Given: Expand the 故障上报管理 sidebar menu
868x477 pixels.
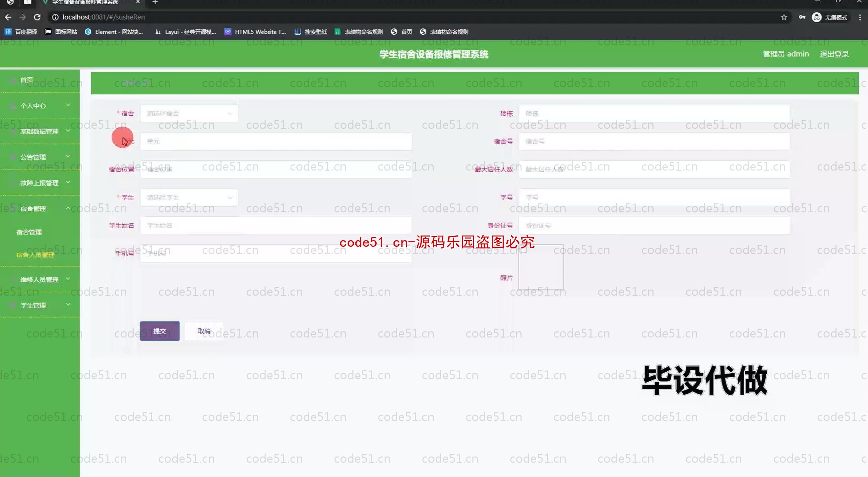Looking at the screenshot, I should point(40,183).
